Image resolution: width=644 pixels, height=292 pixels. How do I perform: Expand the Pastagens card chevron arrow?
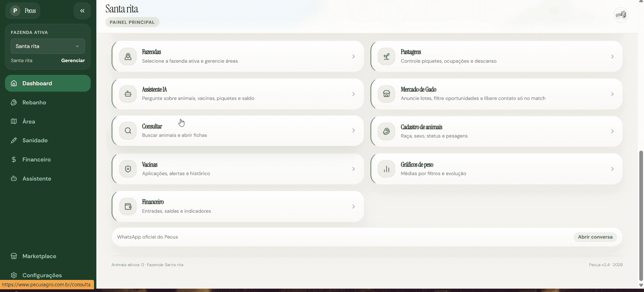pyautogui.click(x=612, y=56)
